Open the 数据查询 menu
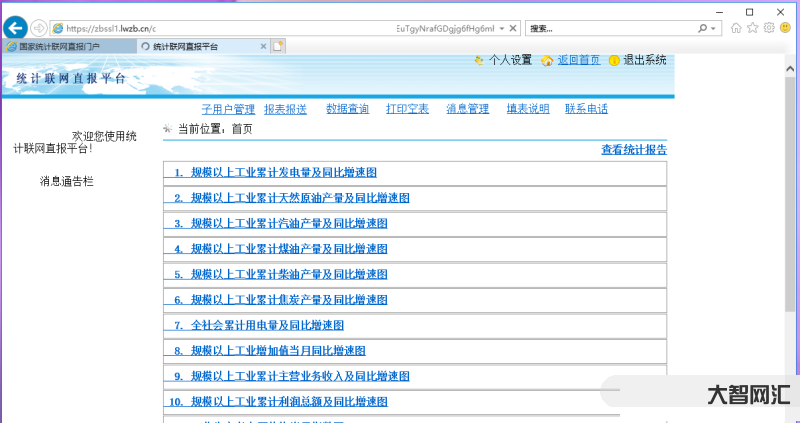 [347, 109]
